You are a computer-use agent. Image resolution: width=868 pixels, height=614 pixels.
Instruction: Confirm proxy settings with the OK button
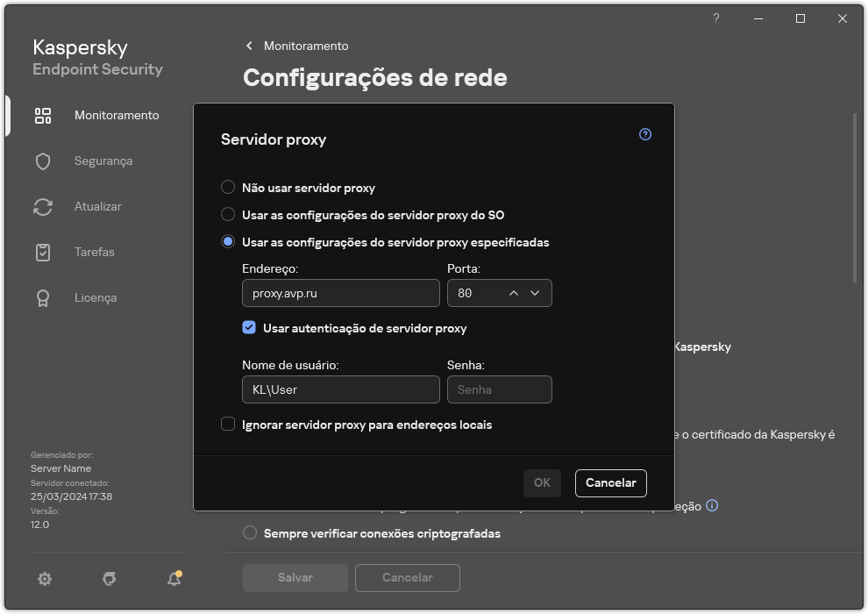coord(542,482)
